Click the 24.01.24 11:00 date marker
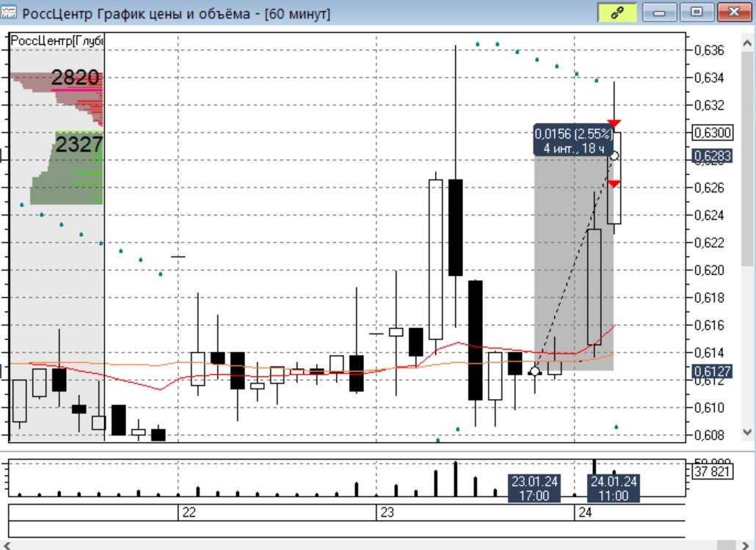The width and height of the screenshot is (756, 550). [614, 488]
